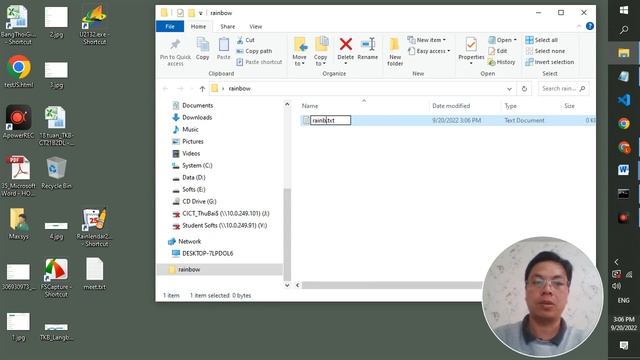
Task: Click ENG language indicator
Action: (x=624, y=300)
